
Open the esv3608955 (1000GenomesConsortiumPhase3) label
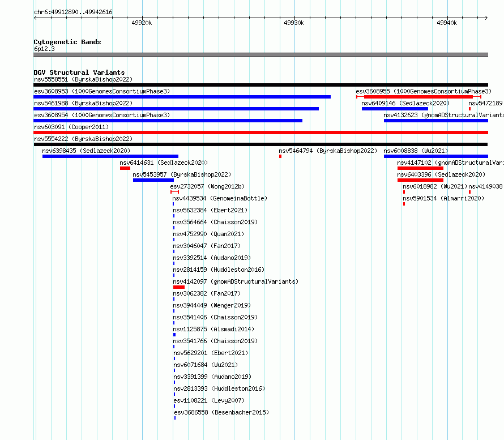(x=424, y=91)
